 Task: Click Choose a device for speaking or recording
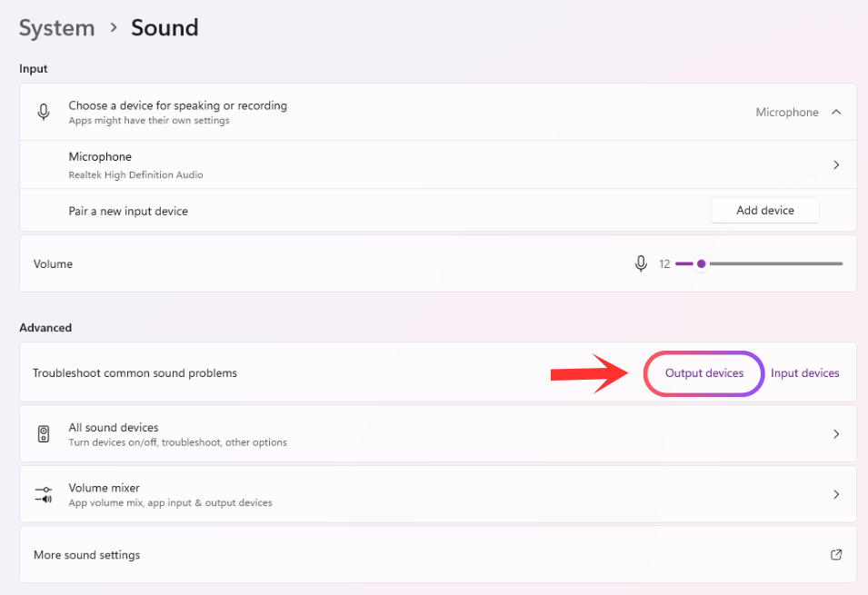click(x=178, y=105)
